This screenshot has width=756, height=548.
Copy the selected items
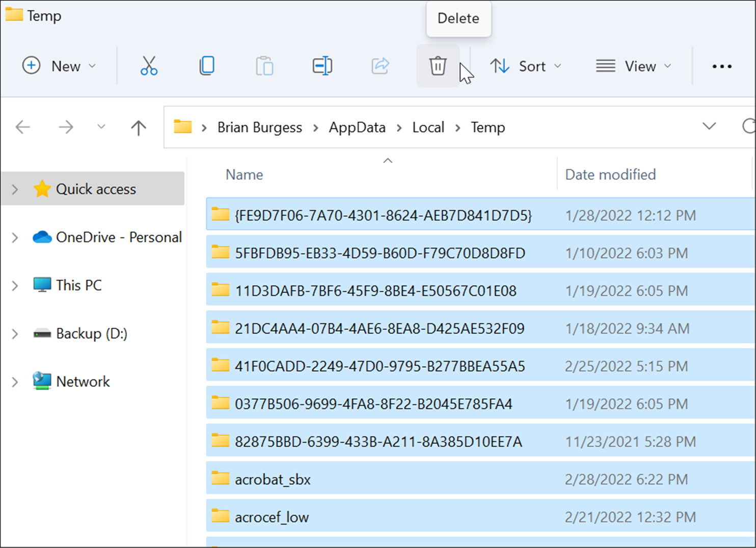pyautogui.click(x=206, y=66)
